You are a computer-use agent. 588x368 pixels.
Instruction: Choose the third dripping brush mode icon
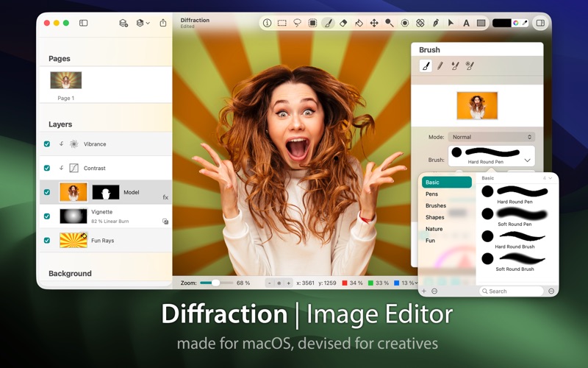coord(455,66)
